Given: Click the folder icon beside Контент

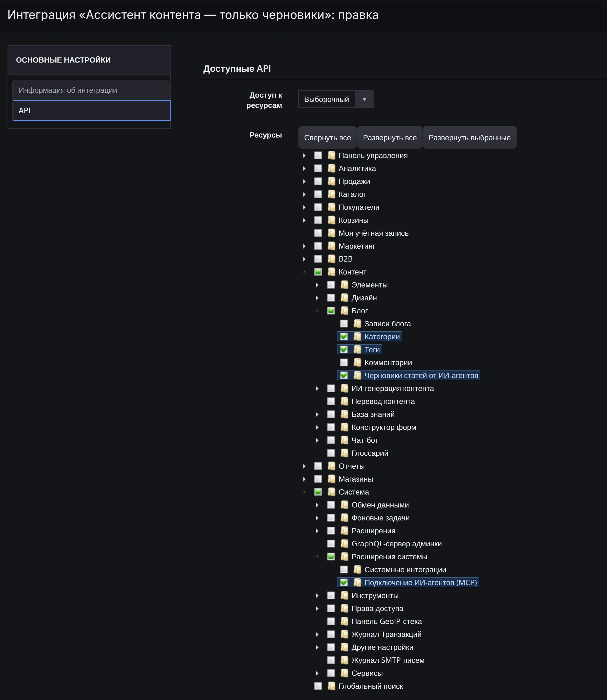Looking at the screenshot, I should [x=331, y=272].
